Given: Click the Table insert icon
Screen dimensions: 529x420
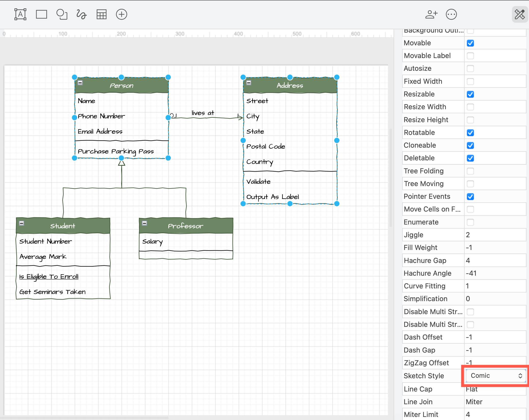Looking at the screenshot, I should pyautogui.click(x=102, y=14).
